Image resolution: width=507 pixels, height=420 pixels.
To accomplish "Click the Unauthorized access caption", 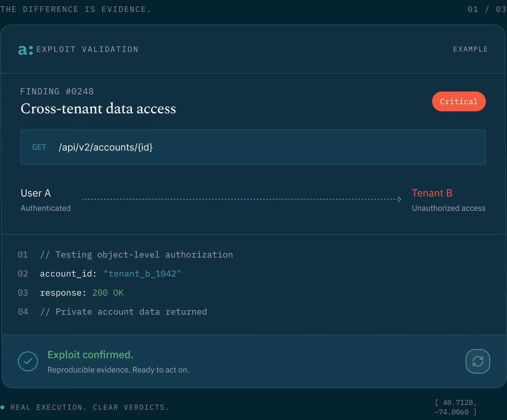I will point(449,208).
